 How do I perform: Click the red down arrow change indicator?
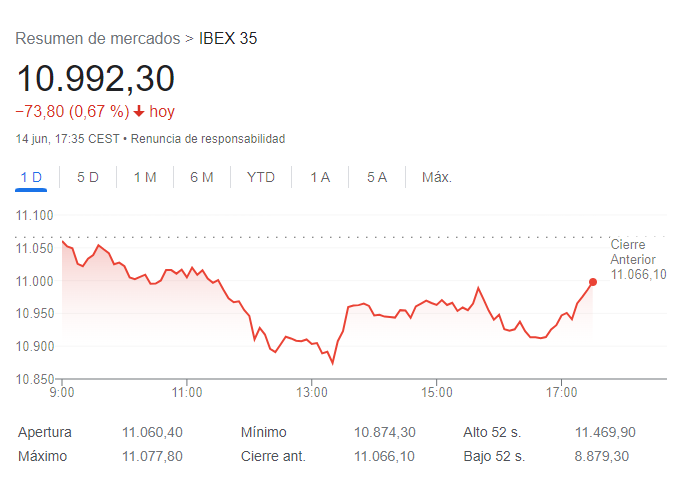tap(139, 111)
